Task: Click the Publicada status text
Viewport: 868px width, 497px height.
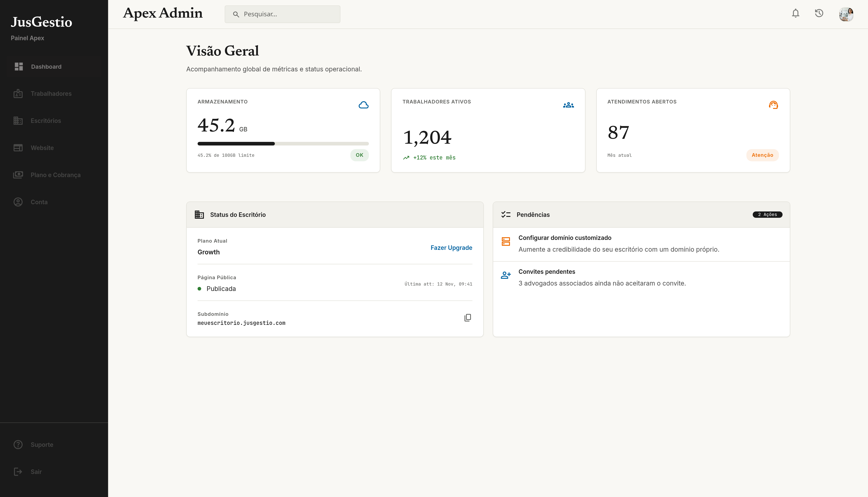Action: pos(221,289)
